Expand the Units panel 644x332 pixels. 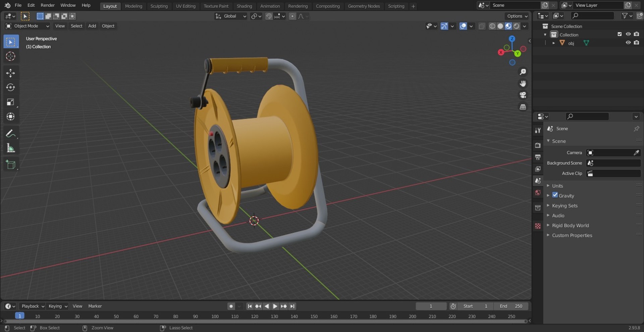tap(557, 186)
